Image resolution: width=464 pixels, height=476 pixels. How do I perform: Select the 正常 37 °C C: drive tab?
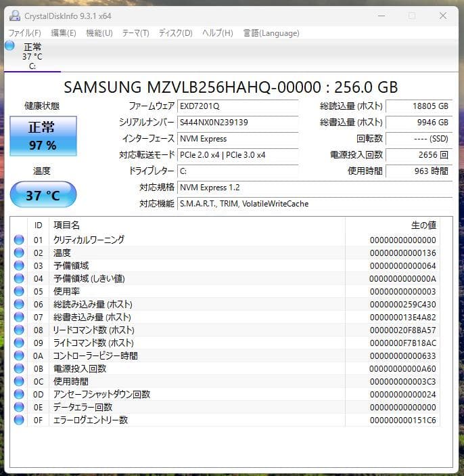click(32, 56)
